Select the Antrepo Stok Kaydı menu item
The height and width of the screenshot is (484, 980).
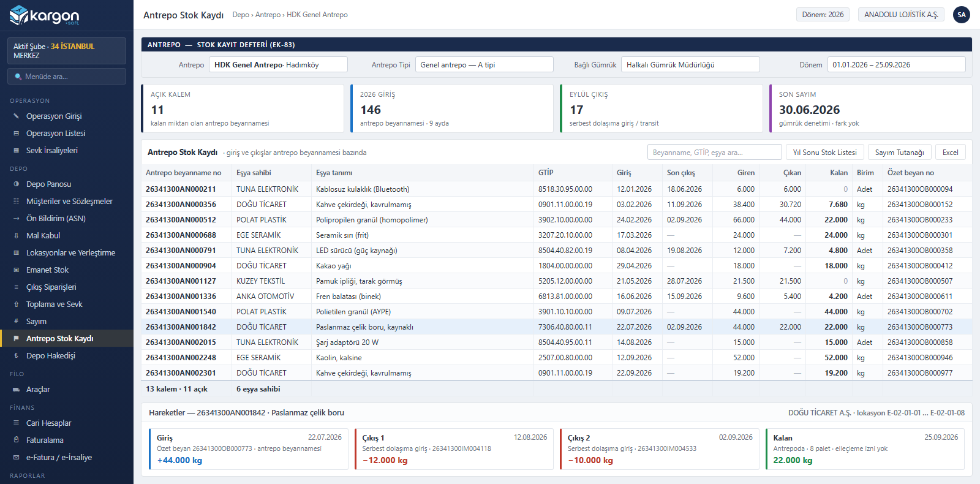click(67, 338)
